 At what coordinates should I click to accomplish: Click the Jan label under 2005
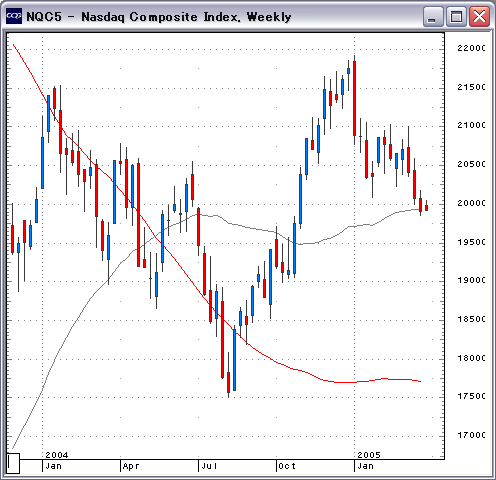[x=366, y=466]
